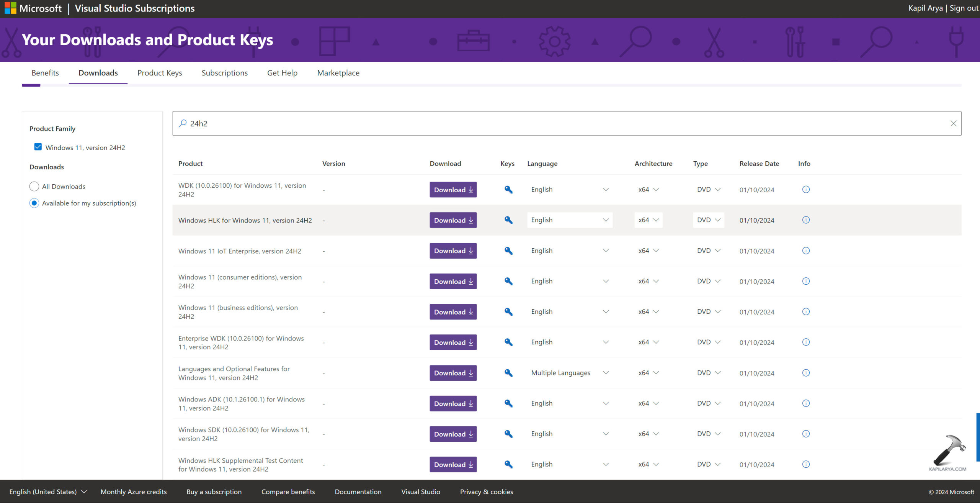This screenshot has width=980, height=503.
Task: Open architecture dropdown for Windows HLK row
Action: pyautogui.click(x=648, y=220)
